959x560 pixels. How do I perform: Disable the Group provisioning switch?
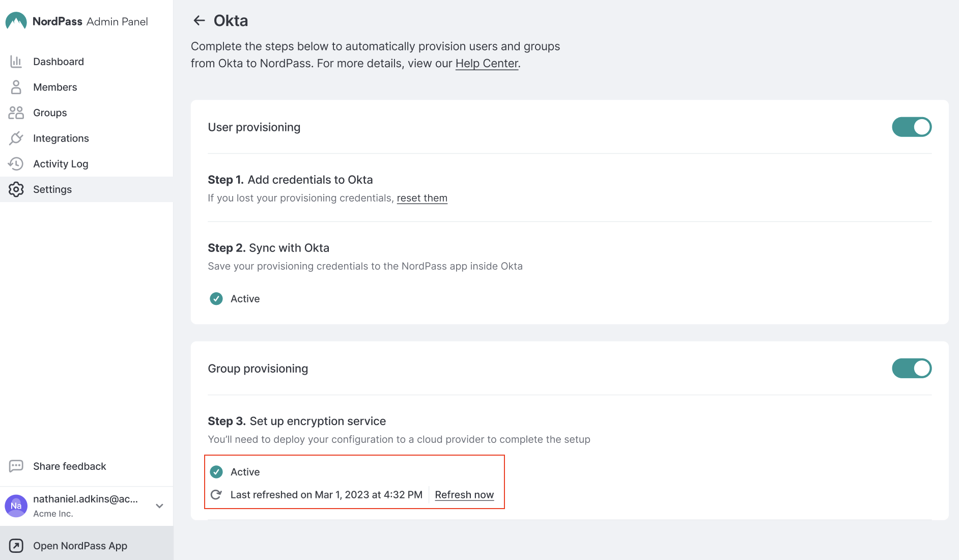click(x=912, y=369)
